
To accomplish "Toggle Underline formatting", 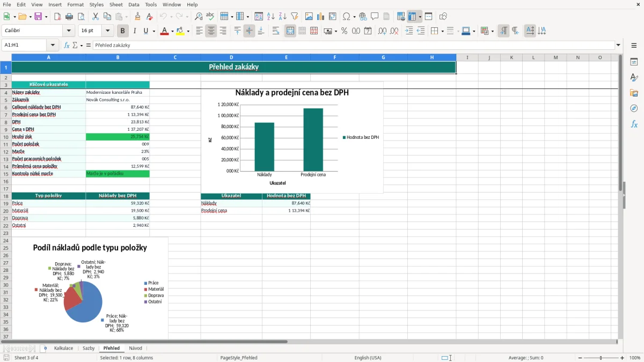I will tap(147, 31).
